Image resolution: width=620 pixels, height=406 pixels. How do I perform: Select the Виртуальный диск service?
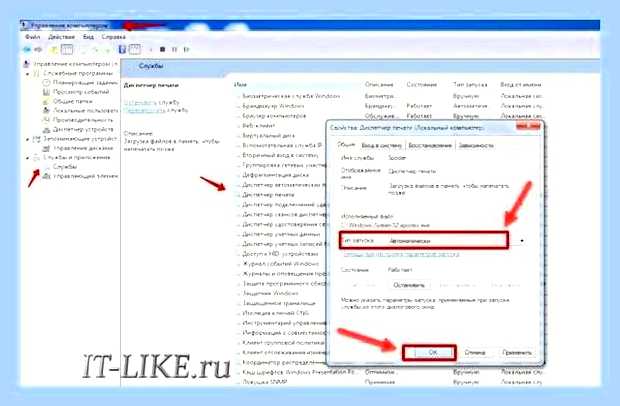tap(268, 136)
